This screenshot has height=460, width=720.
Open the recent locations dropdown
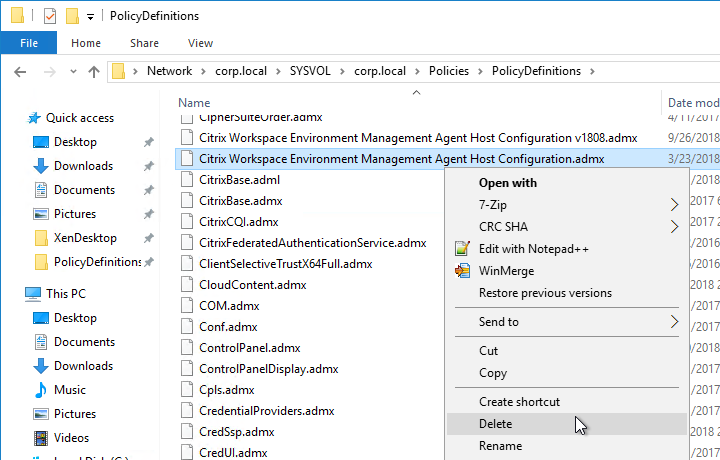tap(73, 72)
